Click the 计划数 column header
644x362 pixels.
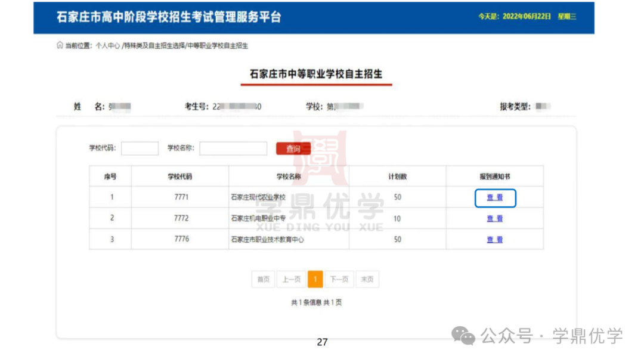[398, 177]
